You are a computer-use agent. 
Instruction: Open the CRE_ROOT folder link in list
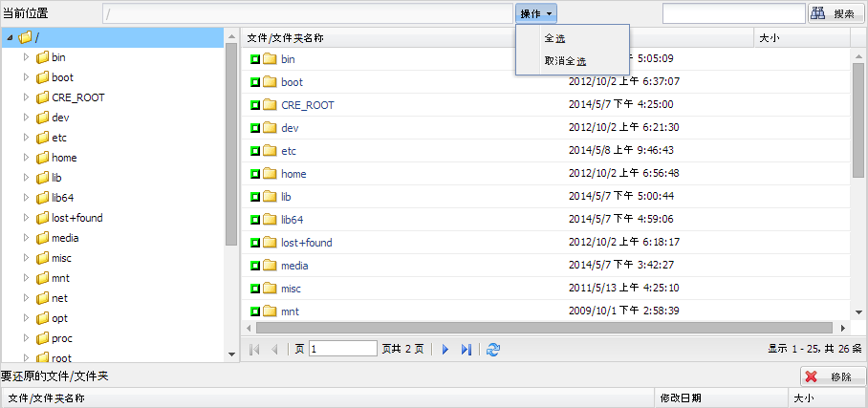[x=307, y=105]
